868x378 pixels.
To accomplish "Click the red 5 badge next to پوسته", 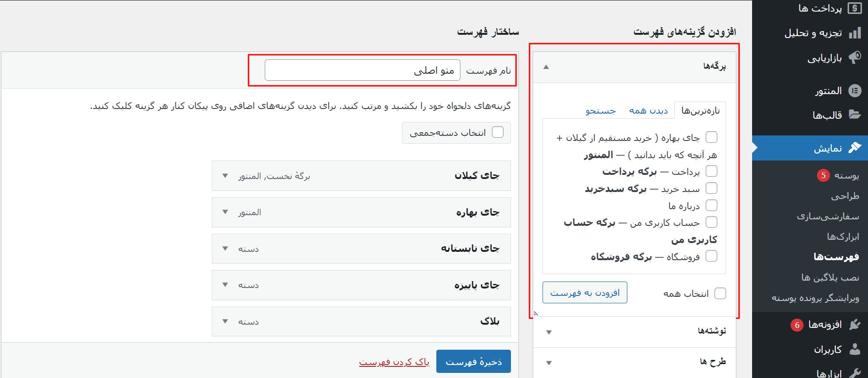I will click(x=823, y=175).
